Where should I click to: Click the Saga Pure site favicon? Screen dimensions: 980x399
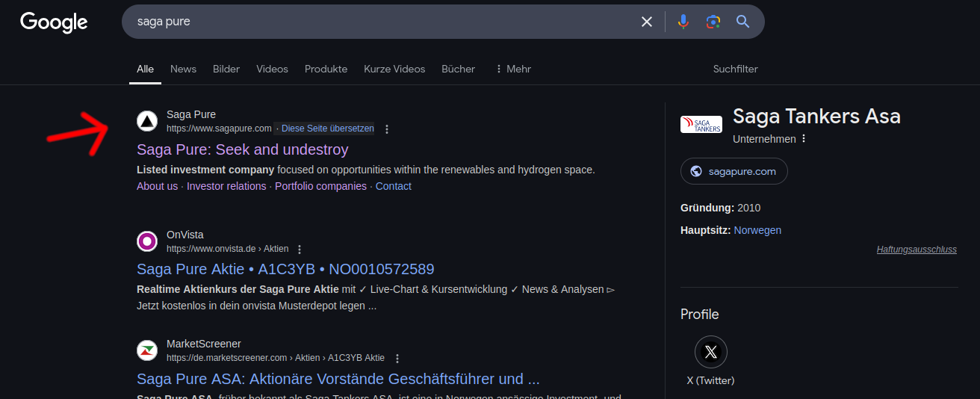click(x=147, y=121)
